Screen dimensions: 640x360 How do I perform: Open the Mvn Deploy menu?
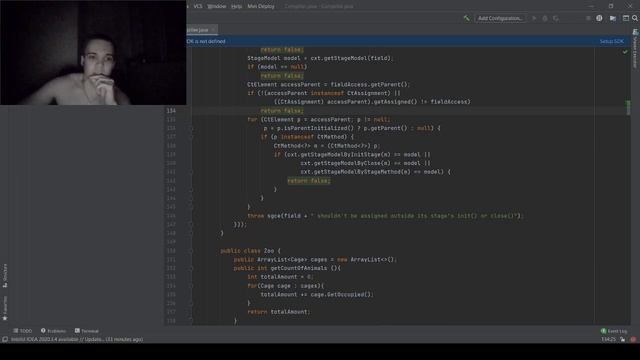click(x=261, y=6)
